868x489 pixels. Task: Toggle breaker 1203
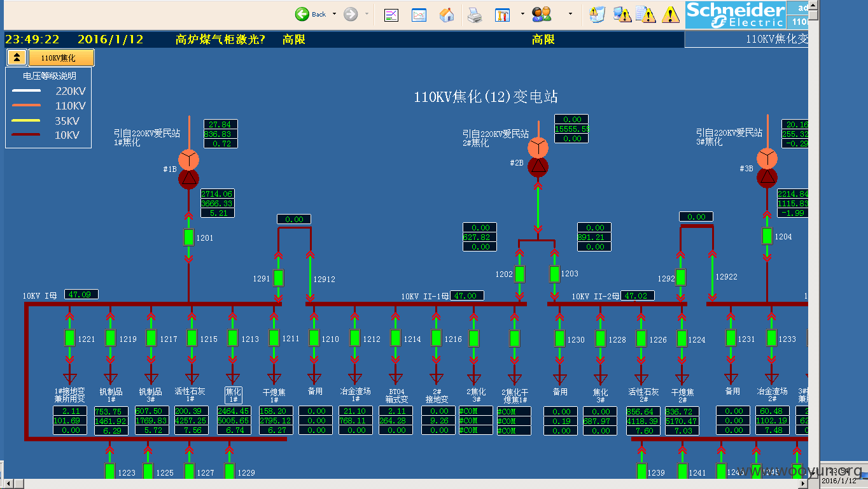(554, 274)
